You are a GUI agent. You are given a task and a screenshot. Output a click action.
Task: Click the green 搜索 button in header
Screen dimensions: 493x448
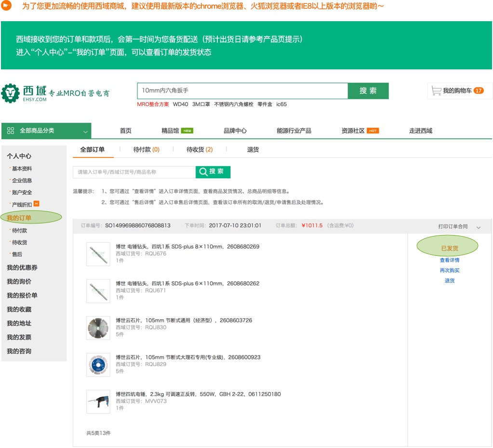[x=368, y=91]
